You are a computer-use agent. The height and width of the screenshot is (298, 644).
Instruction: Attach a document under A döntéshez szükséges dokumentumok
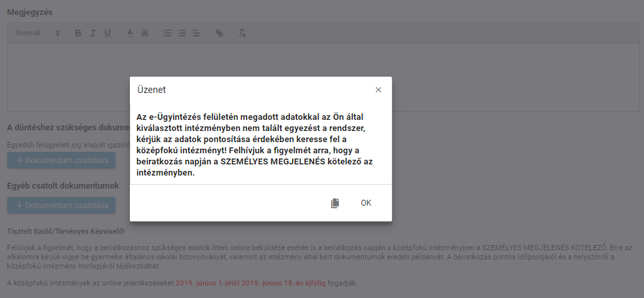[61, 160]
